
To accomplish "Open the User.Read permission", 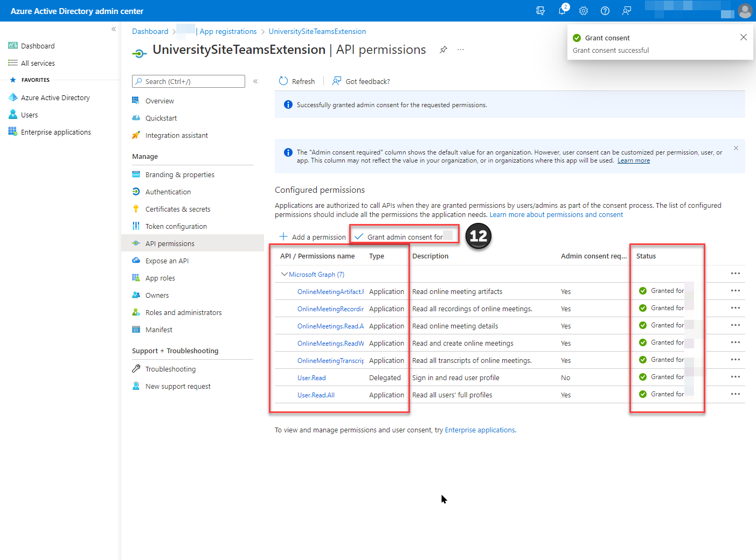I will click(x=311, y=377).
